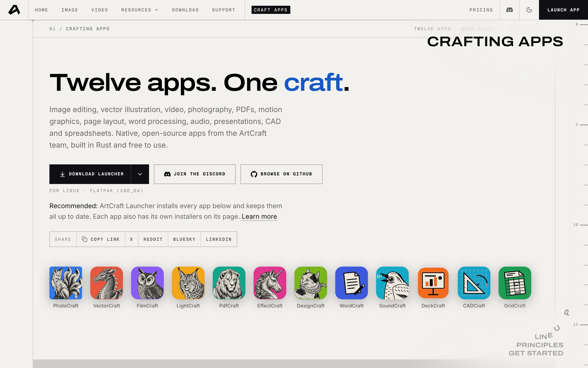Open the Pricing link

point(481,10)
